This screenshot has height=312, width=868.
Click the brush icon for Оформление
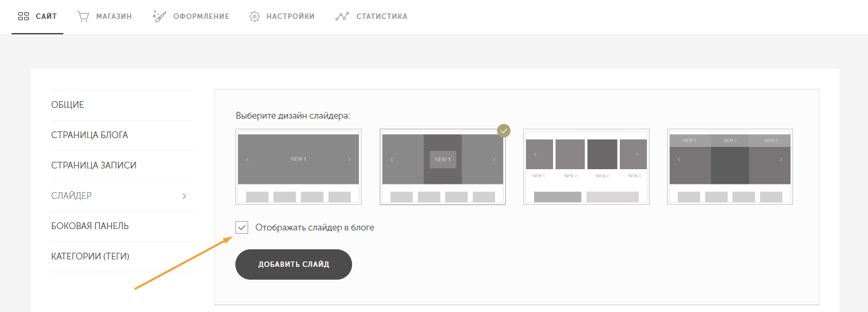159,16
